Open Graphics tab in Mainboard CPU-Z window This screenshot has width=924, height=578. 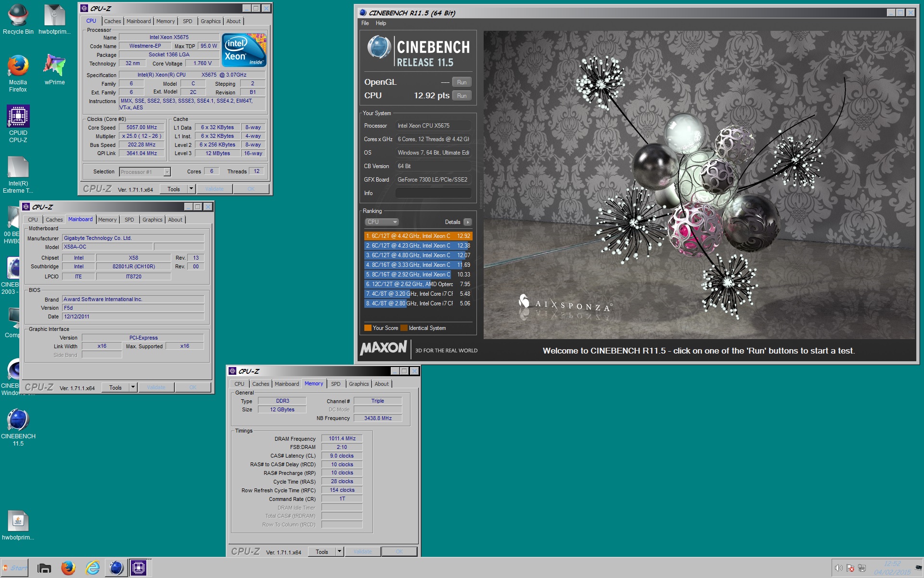tap(152, 220)
